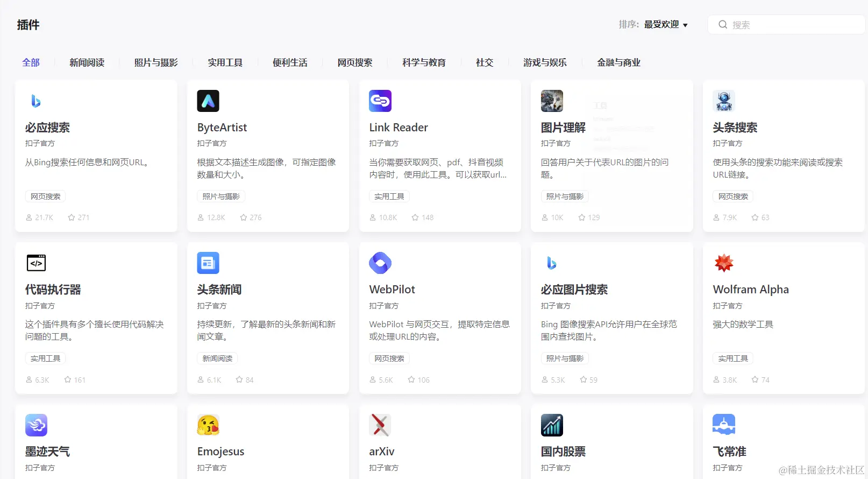Image resolution: width=868 pixels, height=479 pixels.
Task: Click the star icon on WebPilot card
Action: pos(411,379)
